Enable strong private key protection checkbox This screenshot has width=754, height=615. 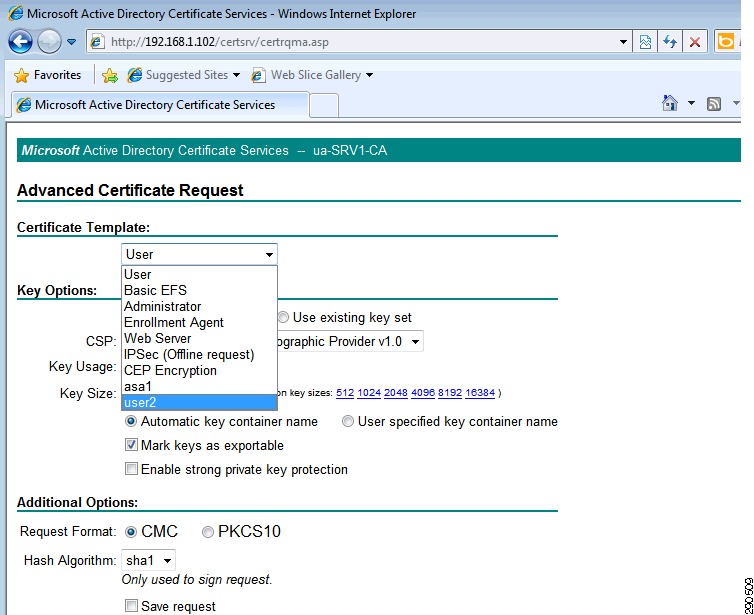point(131,469)
